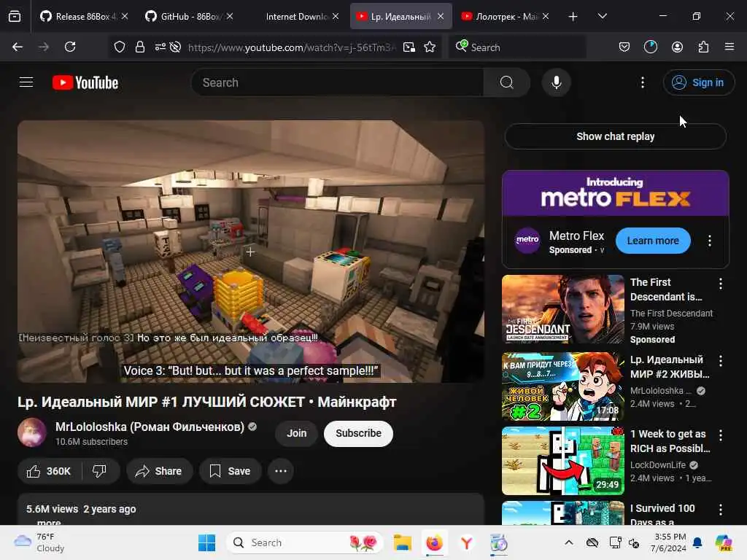Click inside the YouTube search field
Image resolution: width=747 pixels, height=560 pixels.
pos(337,82)
